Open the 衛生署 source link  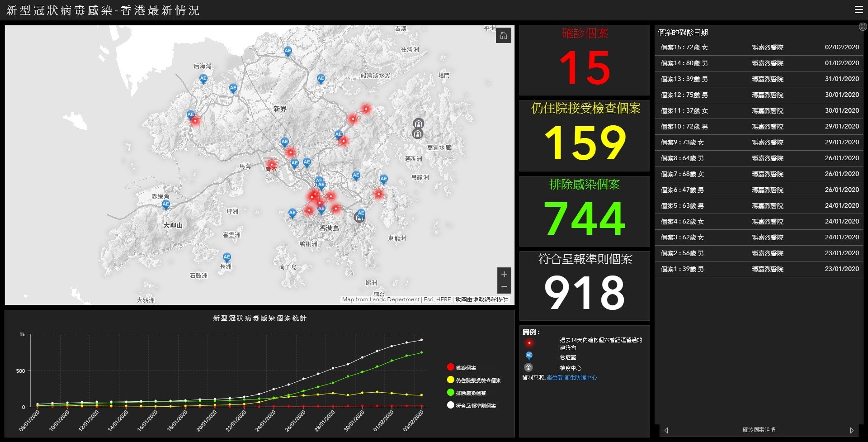point(554,378)
